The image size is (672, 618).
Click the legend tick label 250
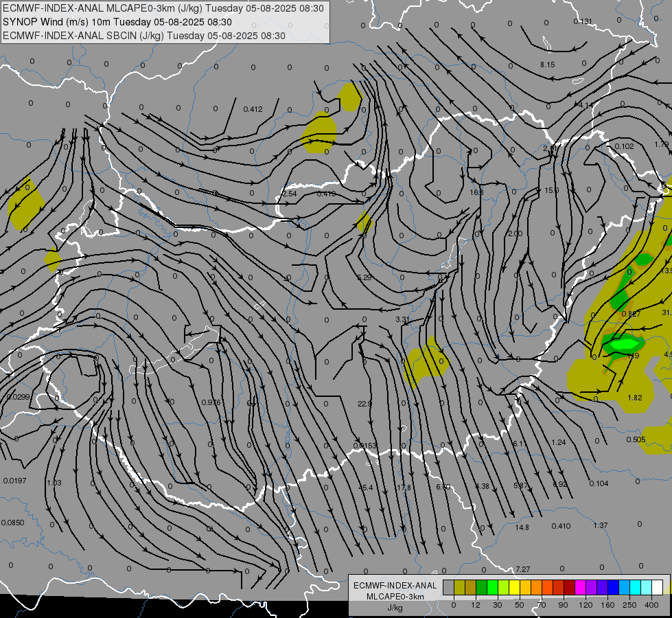coord(629,605)
